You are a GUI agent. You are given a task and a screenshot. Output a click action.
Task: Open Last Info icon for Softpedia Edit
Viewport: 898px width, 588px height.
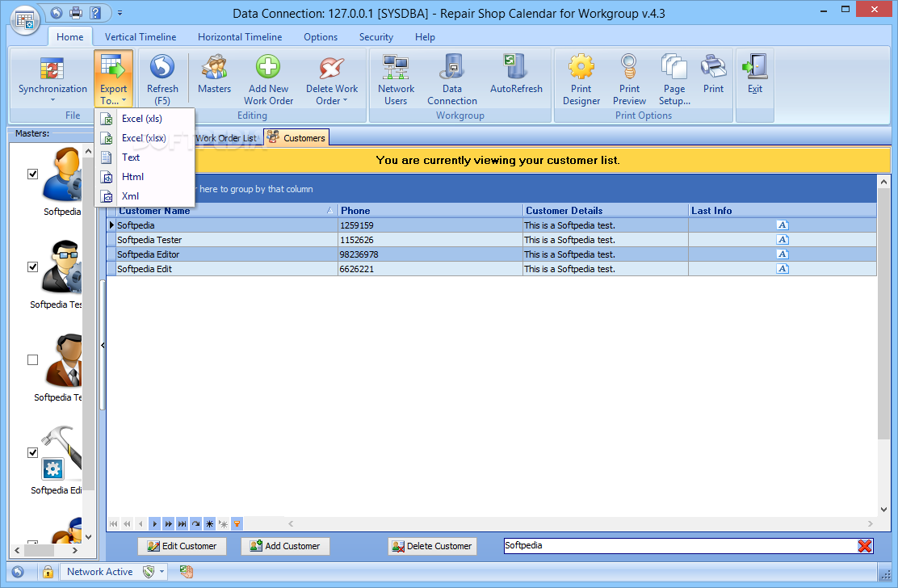[783, 269]
